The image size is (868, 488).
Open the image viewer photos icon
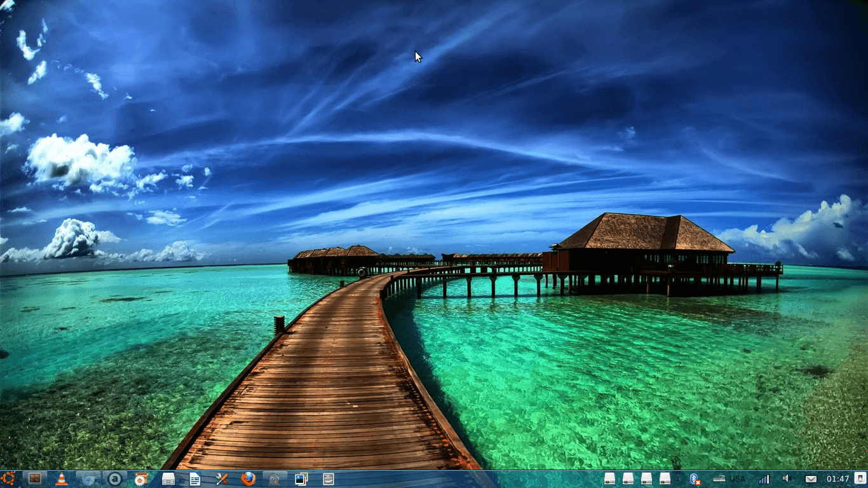[x=301, y=480]
